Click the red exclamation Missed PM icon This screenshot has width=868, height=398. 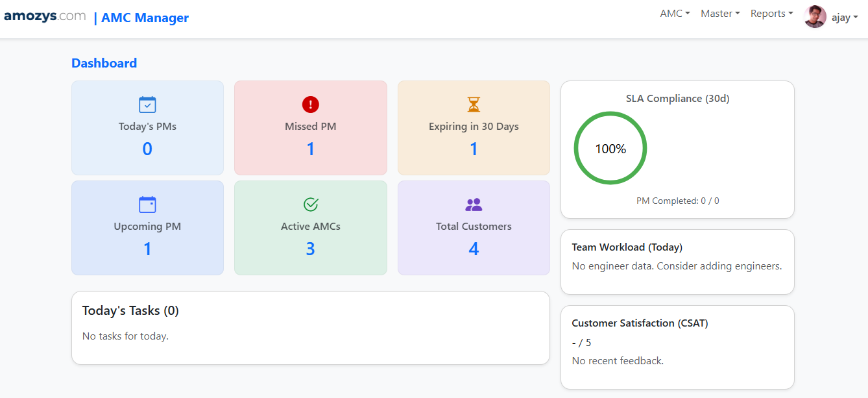(311, 105)
